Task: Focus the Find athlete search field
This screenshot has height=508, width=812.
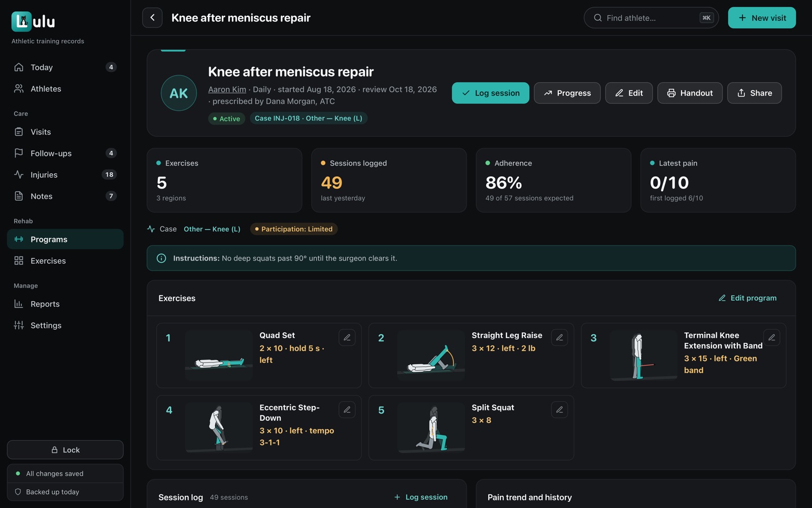Action: [651, 18]
